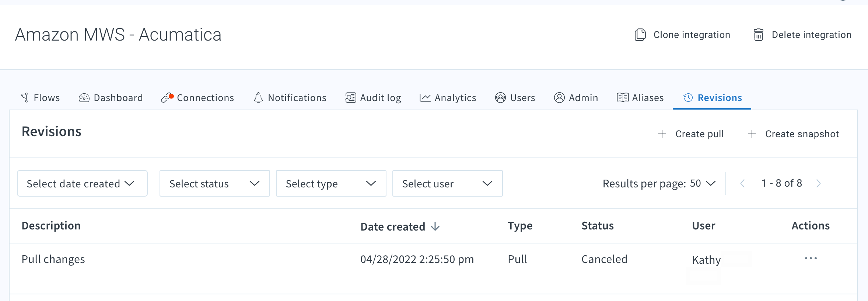Image resolution: width=868 pixels, height=301 pixels.
Task: Open the Select user dropdown
Action: [448, 183]
